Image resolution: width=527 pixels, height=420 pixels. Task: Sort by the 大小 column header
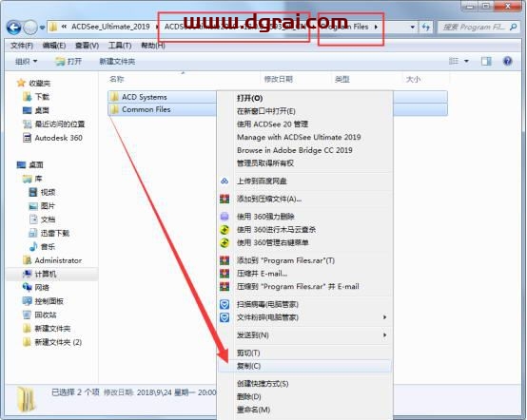coord(413,79)
